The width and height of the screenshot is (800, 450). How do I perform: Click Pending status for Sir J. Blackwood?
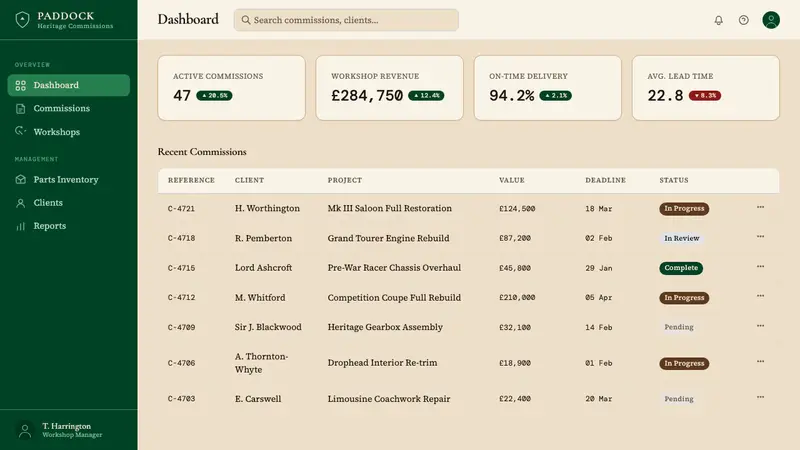click(679, 327)
